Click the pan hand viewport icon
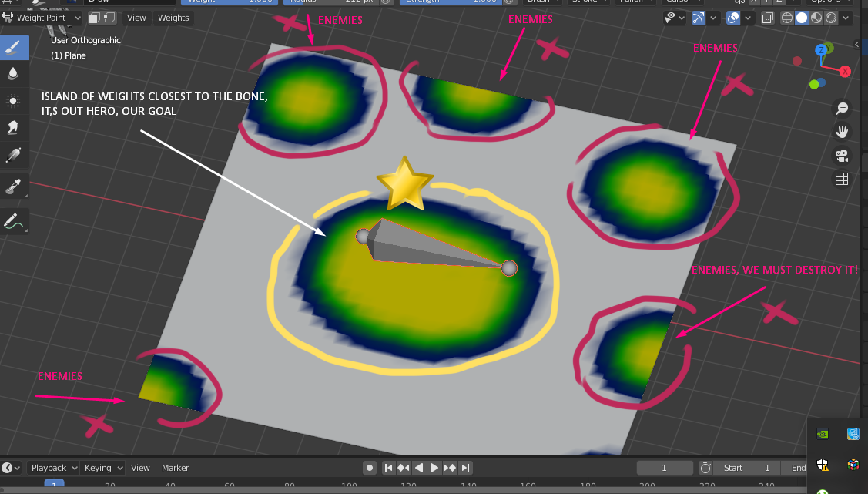 [842, 132]
